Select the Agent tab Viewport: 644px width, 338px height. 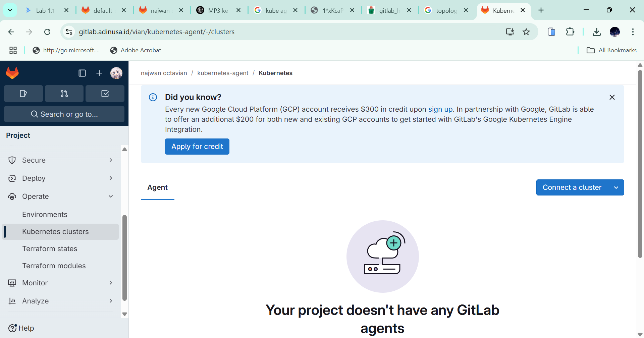tap(157, 187)
